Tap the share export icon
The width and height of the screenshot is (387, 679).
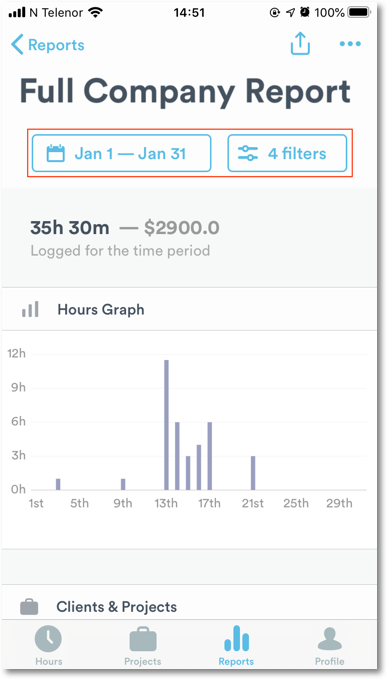300,44
